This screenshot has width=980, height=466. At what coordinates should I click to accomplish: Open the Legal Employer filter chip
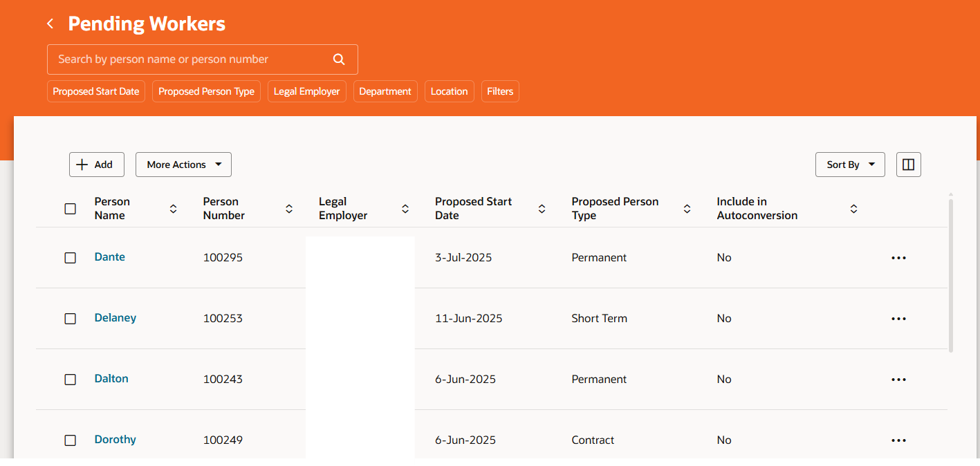[x=307, y=91]
